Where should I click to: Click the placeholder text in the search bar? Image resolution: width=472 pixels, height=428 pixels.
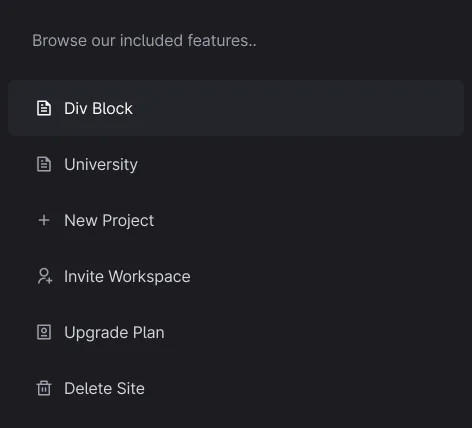tap(144, 41)
